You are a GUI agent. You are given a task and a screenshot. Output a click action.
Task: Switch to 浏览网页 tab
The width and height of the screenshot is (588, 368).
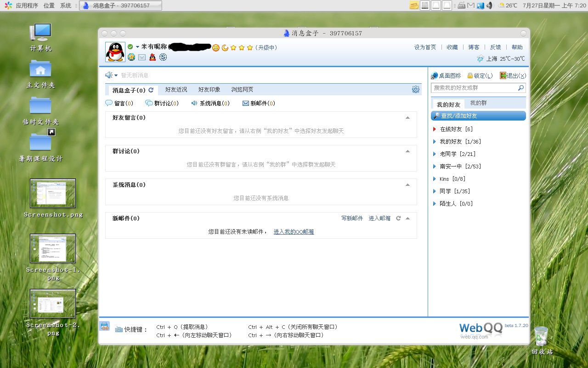pyautogui.click(x=243, y=90)
